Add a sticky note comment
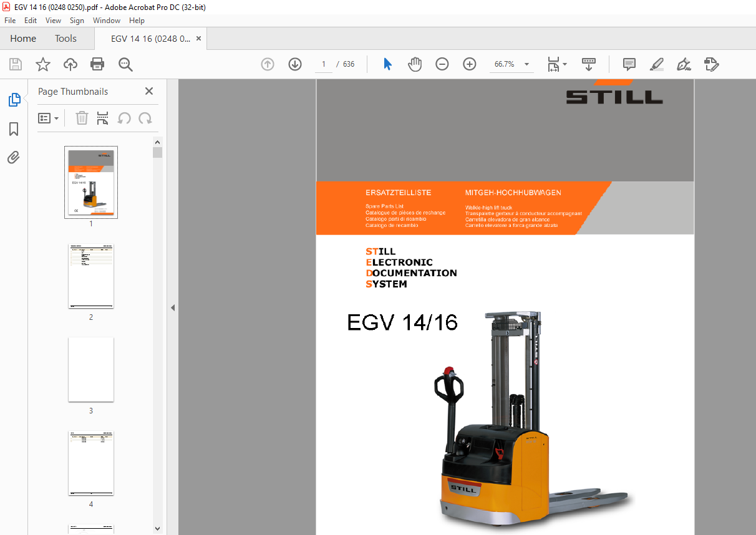This screenshot has height=535, width=756. coord(629,64)
